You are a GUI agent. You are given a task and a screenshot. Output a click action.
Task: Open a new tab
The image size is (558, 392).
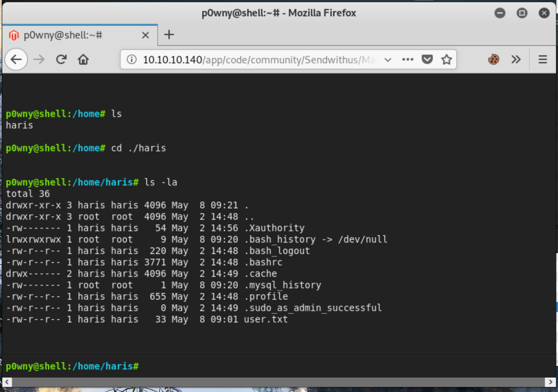pos(169,35)
